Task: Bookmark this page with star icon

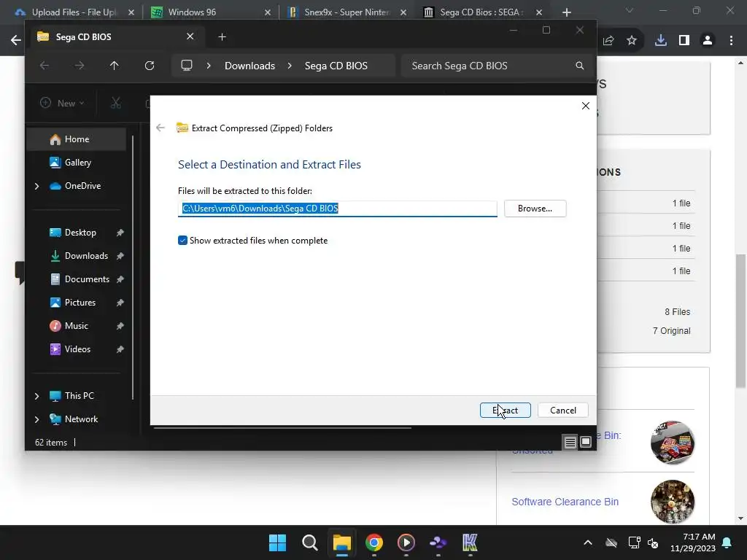Action: (632, 41)
